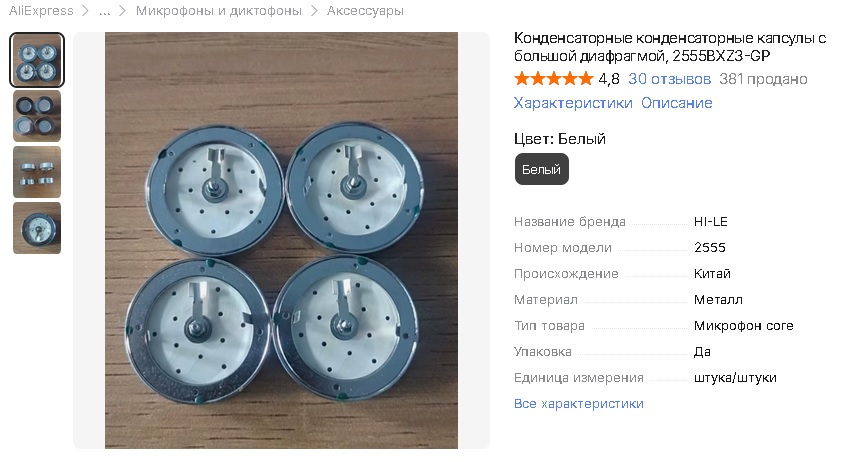The width and height of the screenshot is (843, 462).
Task: Click the chevron before Аксессуары breadcrumb
Action: [314, 11]
